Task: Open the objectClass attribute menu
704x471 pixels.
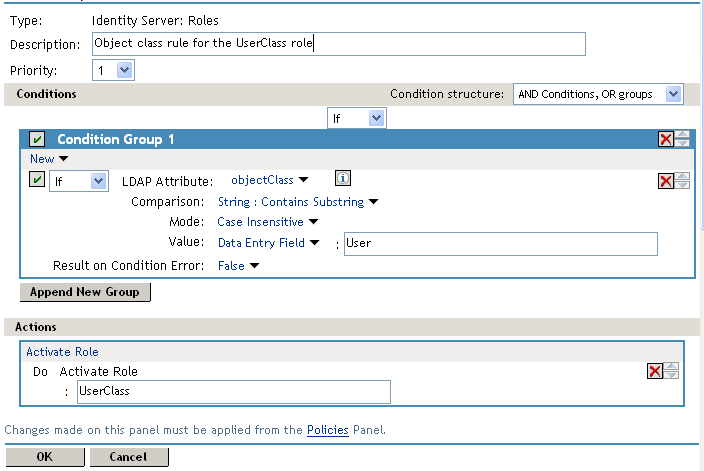Action: pyautogui.click(x=270, y=180)
